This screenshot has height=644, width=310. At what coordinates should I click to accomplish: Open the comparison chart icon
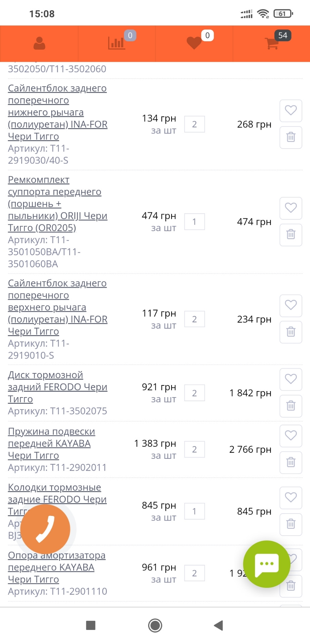pyautogui.click(x=117, y=43)
